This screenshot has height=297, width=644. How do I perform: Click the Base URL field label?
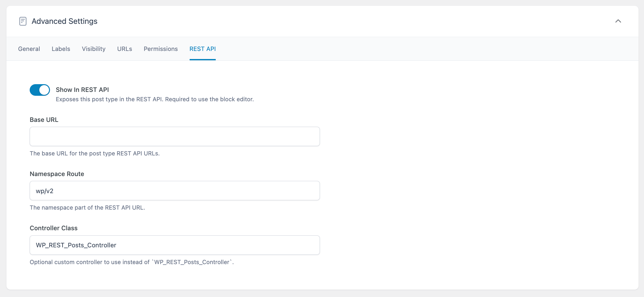[x=44, y=120]
